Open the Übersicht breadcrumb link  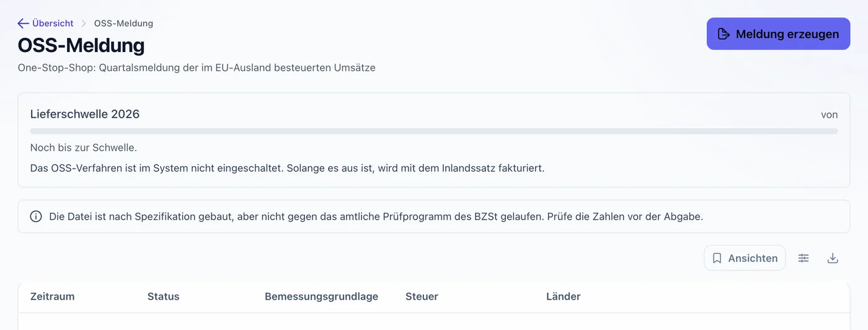point(53,24)
